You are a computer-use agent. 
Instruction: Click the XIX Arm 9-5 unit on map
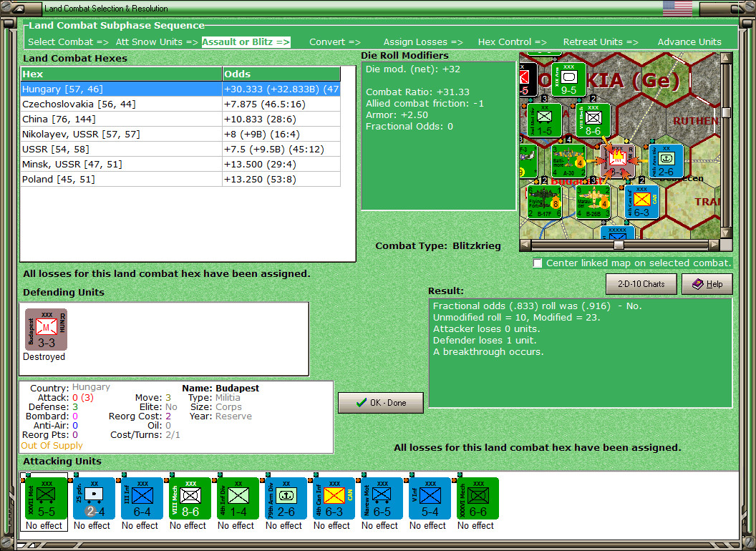tap(568, 79)
